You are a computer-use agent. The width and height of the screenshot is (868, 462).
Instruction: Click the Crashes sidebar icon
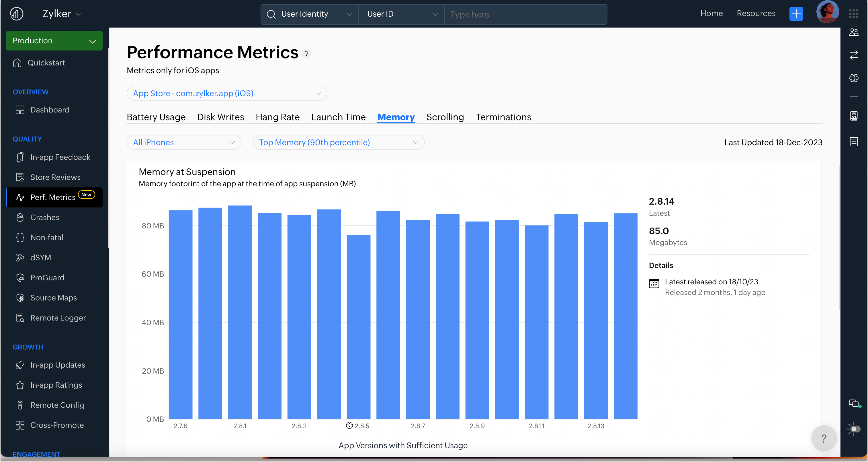pos(20,217)
